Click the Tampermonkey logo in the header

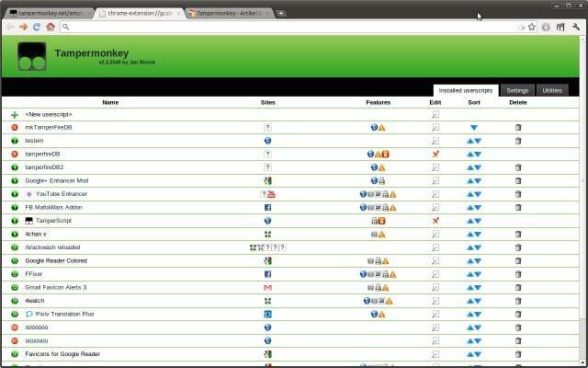[32, 56]
